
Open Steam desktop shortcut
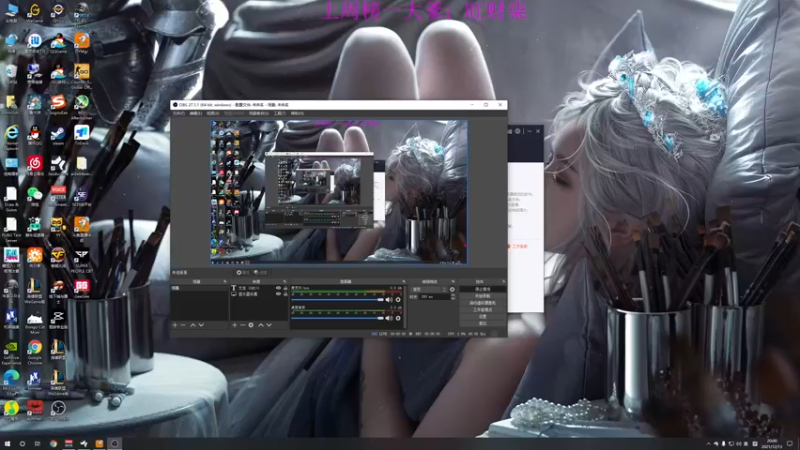pos(58,135)
